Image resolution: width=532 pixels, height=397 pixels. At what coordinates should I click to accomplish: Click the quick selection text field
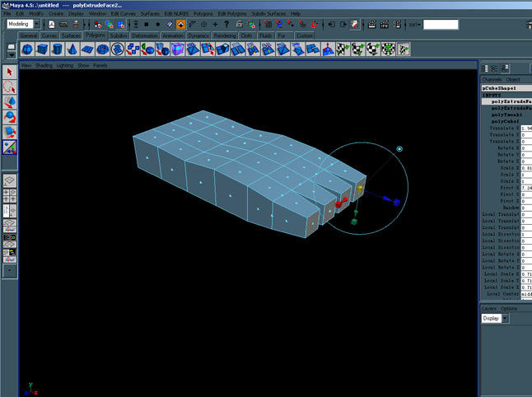441,25
